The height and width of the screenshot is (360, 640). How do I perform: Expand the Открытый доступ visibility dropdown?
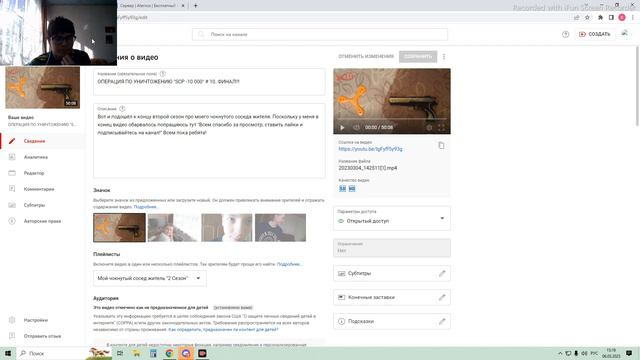[x=392, y=218]
